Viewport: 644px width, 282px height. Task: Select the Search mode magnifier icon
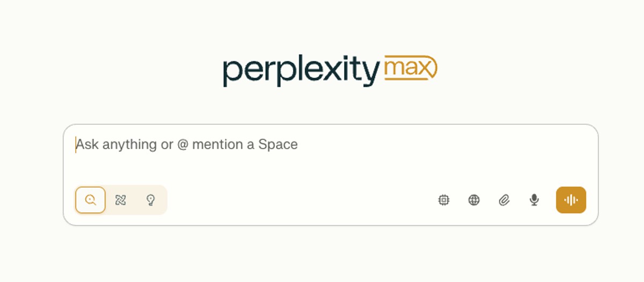pyautogui.click(x=90, y=200)
